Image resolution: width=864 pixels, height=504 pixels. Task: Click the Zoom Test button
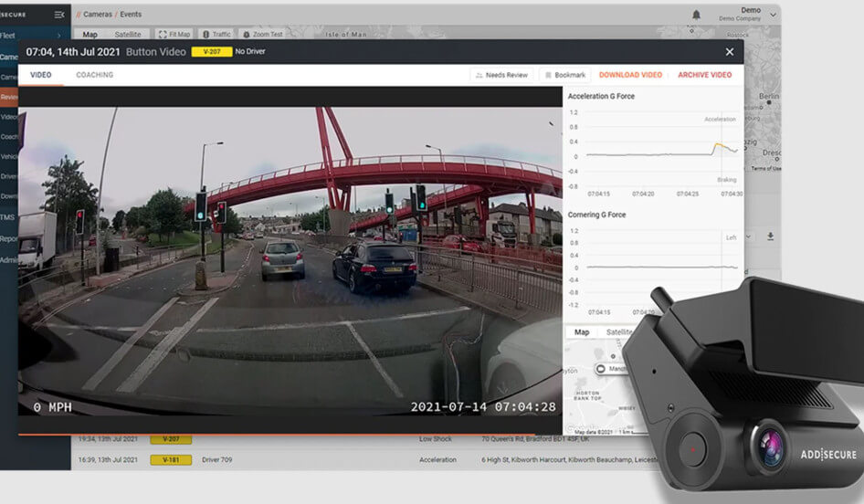263,34
